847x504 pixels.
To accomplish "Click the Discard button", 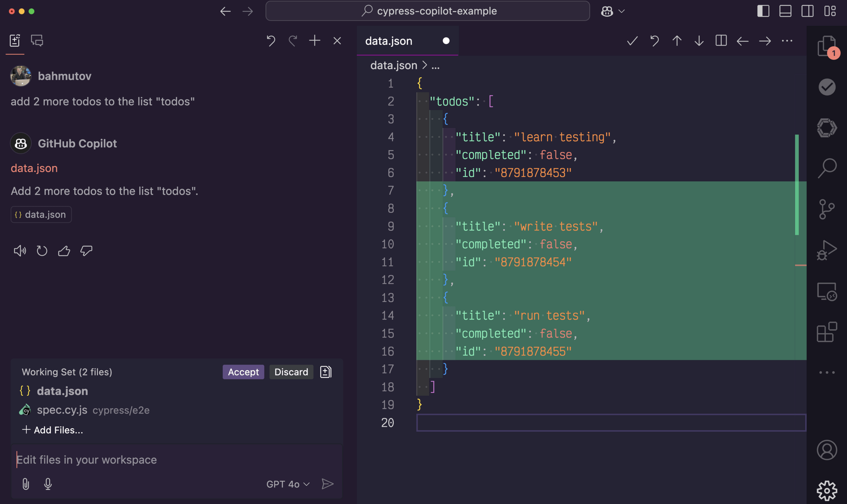I will [x=291, y=372].
